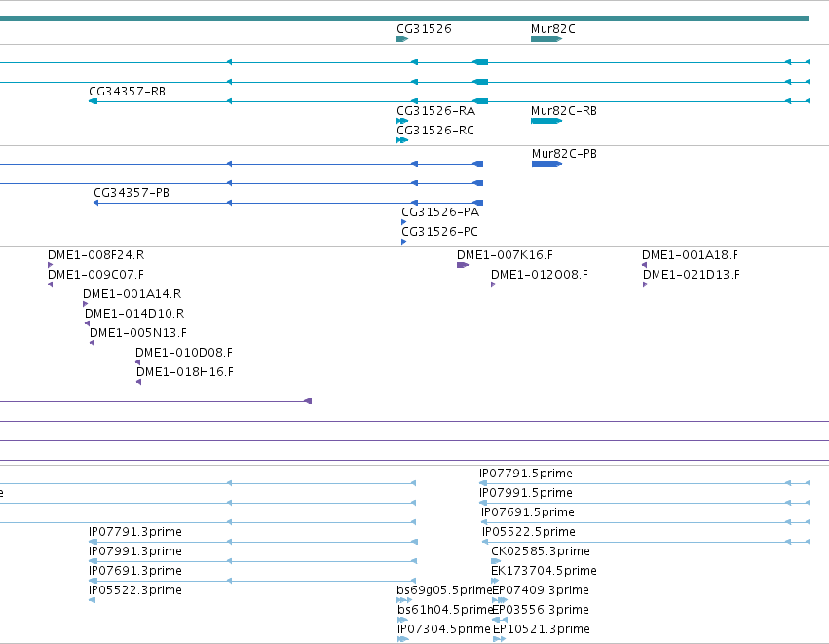
Task: Click the IP05522.3prime label
Action: (135, 591)
